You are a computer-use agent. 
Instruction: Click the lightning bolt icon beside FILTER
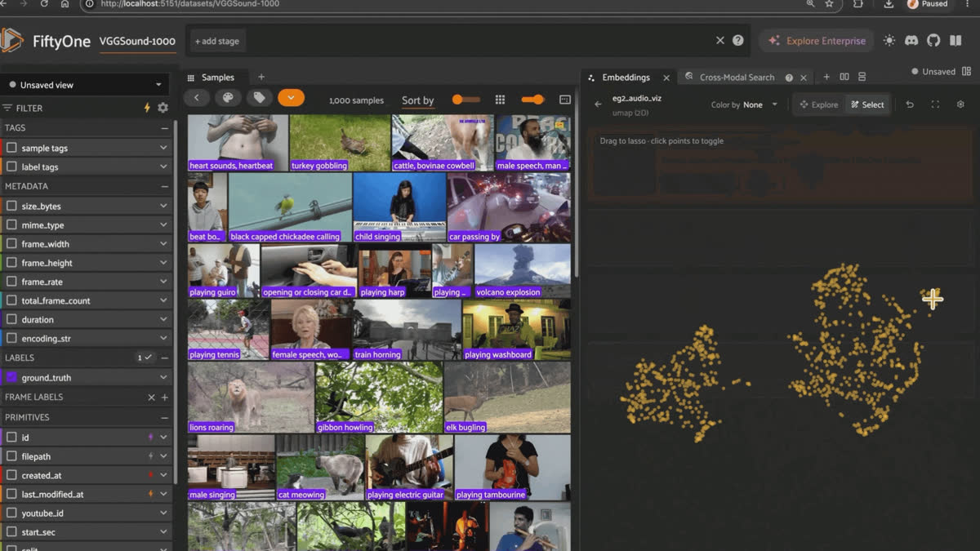pyautogui.click(x=147, y=108)
